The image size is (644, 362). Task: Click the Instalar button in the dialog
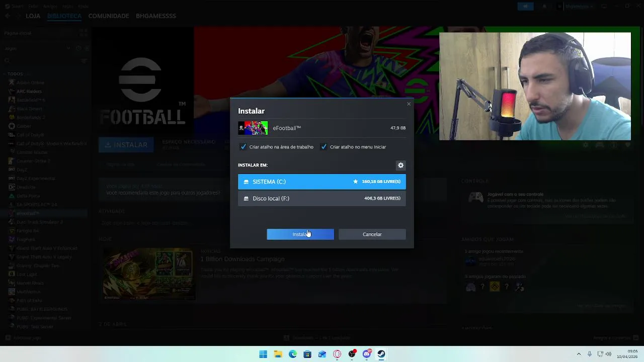point(300,234)
